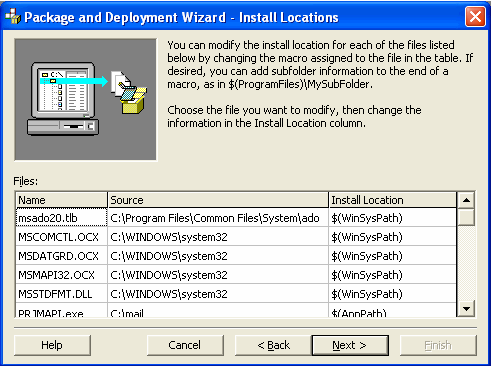491x366 pixels.
Task: Edit install location of MSDATGRD.OCX
Action: point(392,256)
